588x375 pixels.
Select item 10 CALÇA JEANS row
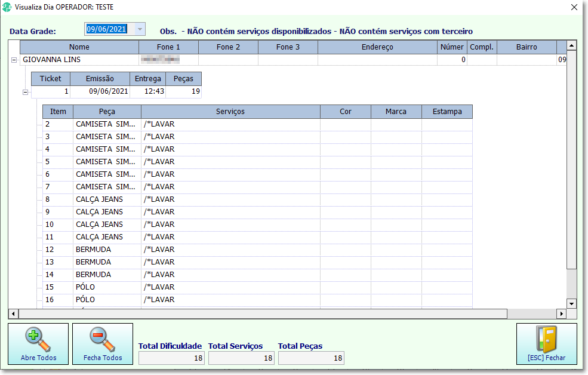[257, 225]
